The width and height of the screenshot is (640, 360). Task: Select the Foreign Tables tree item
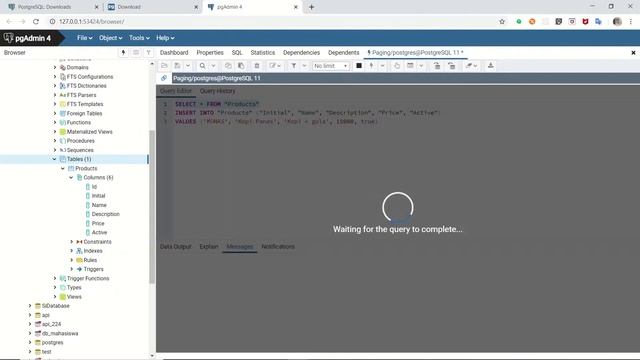tap(84, 113)
